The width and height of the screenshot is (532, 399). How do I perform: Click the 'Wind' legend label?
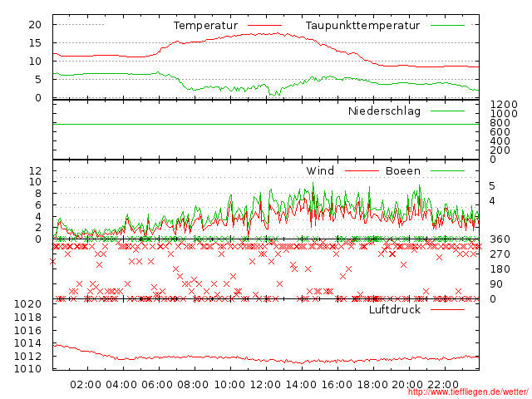[x=320, y=170]
